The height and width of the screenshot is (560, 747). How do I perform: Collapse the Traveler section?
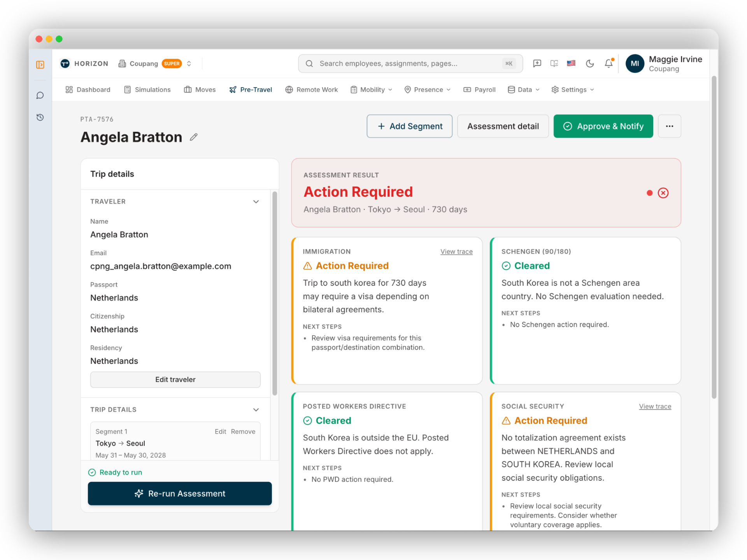pyautogui.click(x=256, y=201)
